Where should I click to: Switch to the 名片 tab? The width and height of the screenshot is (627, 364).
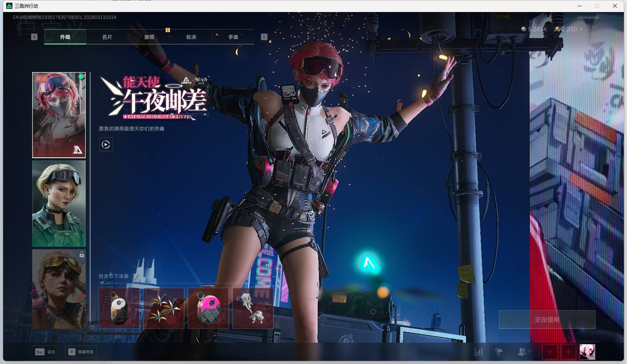(107, 37)
